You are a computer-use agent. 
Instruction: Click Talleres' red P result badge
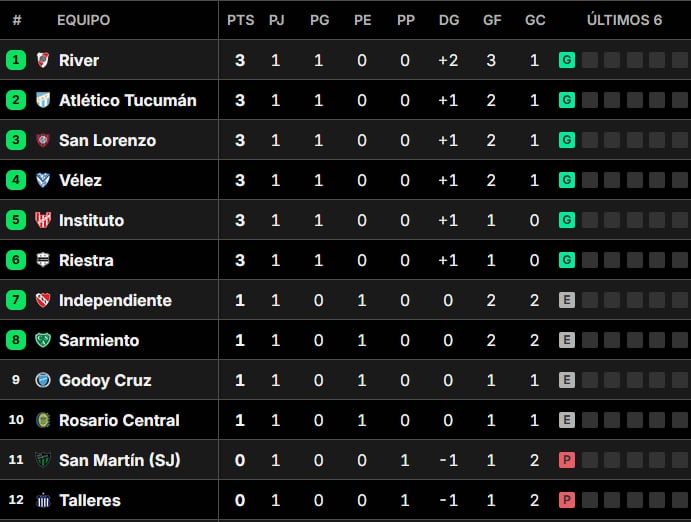(x=567, y=500)
